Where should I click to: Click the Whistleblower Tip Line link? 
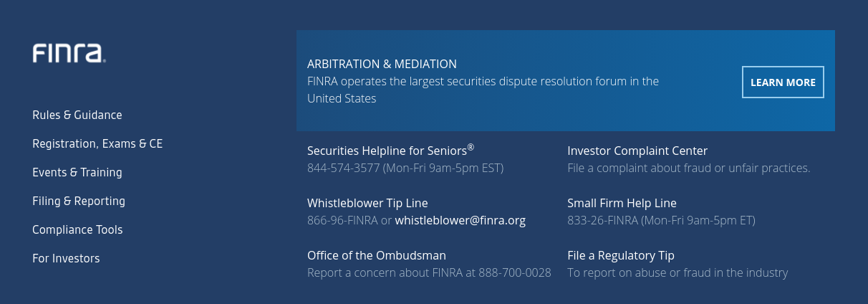pos(367,203)
